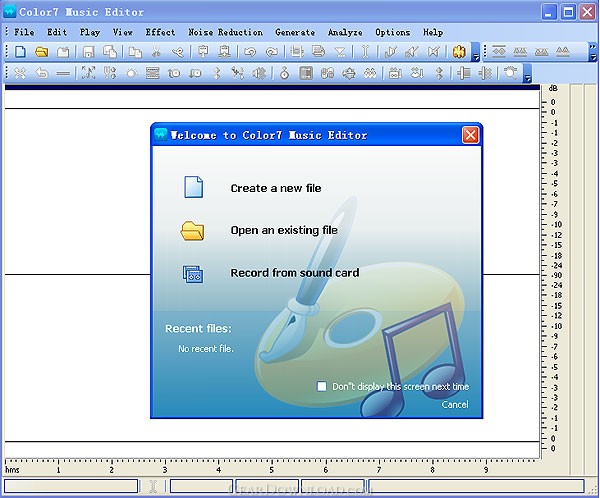Click the -90 mark on the dB scale
This screenshot has height=498, width=600.
pyautogui.click(x=557, y=275)
